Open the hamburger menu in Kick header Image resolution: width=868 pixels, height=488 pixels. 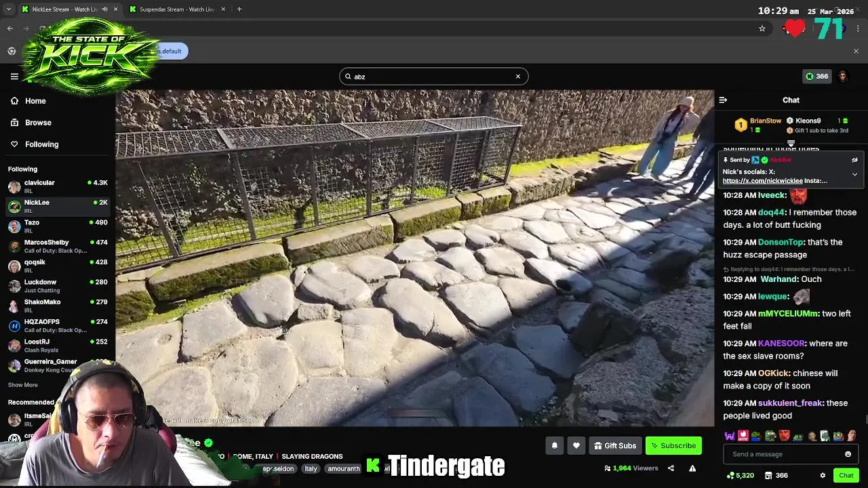[x=14, y=76]
